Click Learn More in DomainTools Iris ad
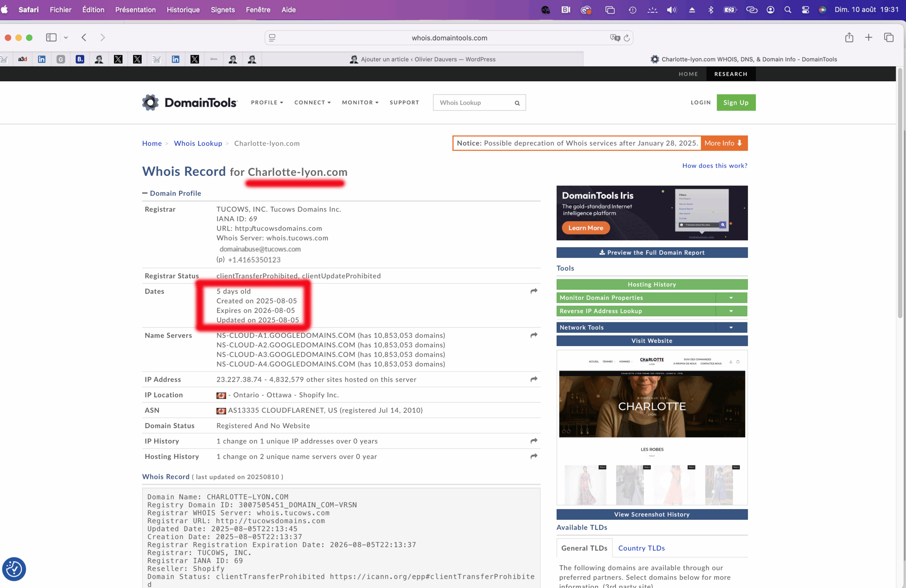Screen dimensions: 906x588 pyautogui.click(x=585, y=228)
